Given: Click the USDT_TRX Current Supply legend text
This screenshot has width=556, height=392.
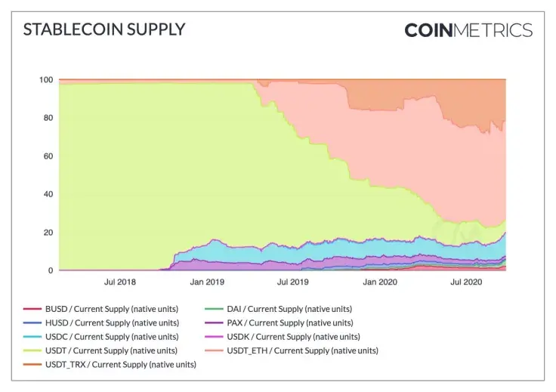Looking at the screenshot, I should point(121,364).
